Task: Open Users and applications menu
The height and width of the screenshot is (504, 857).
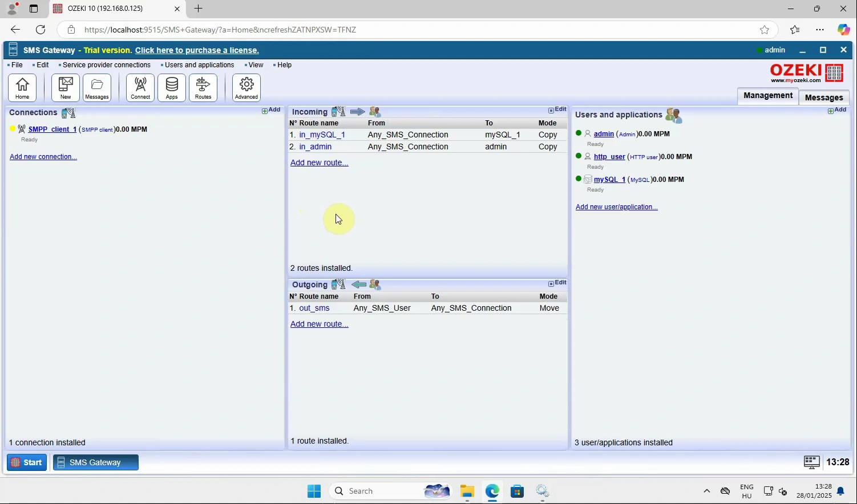Action: tap(200, 65)
